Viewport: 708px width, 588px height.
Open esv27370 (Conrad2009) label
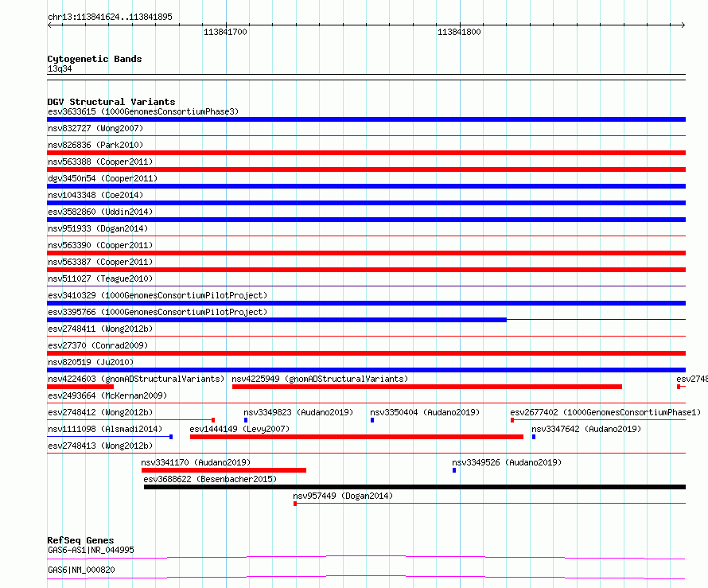tap(98, 345)
